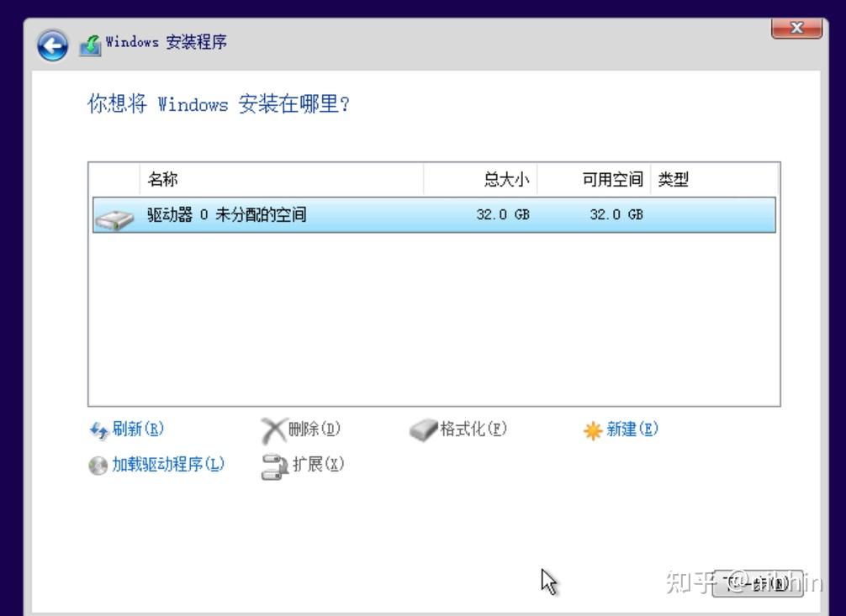This screenshot has height=616, width=846.
Task: Close the Windows 安装程序 dialog
Action: tap(797, 28)
